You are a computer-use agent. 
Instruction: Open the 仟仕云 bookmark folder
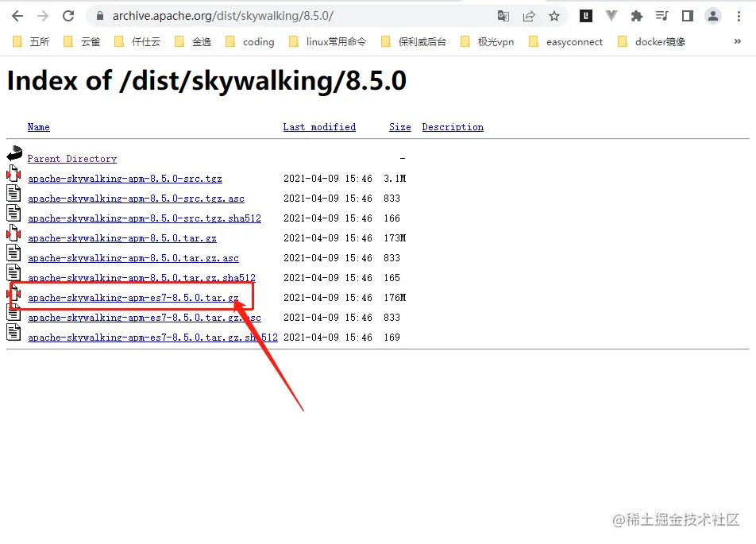[x=137, y=42]
